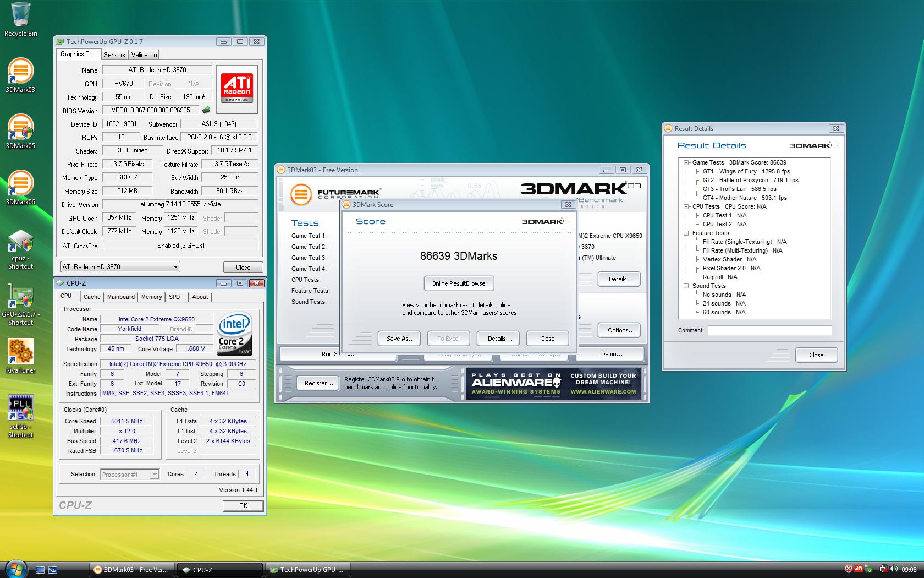Viewport: 924px width, 578px height.
Task: Click the Alienware advertisement banner
Action: [x=554, y=383]
